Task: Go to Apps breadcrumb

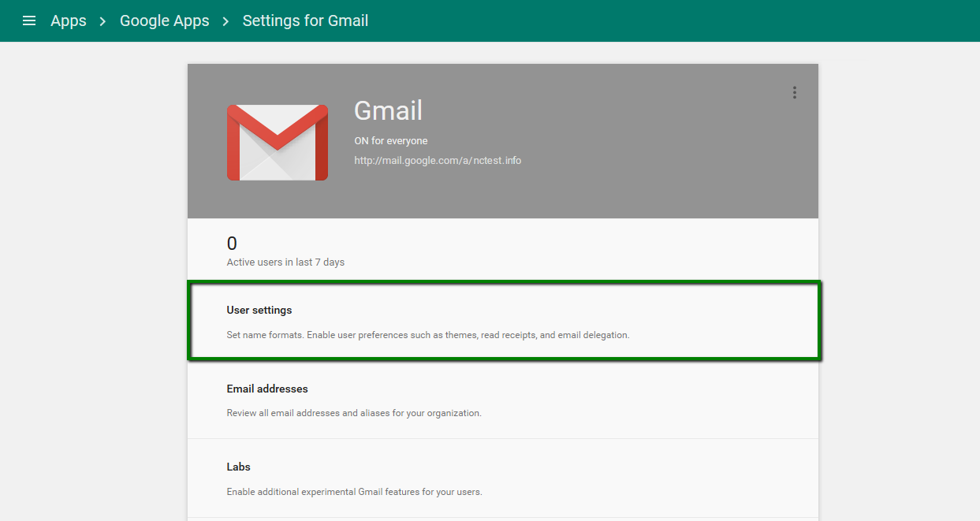Action: 69,20
